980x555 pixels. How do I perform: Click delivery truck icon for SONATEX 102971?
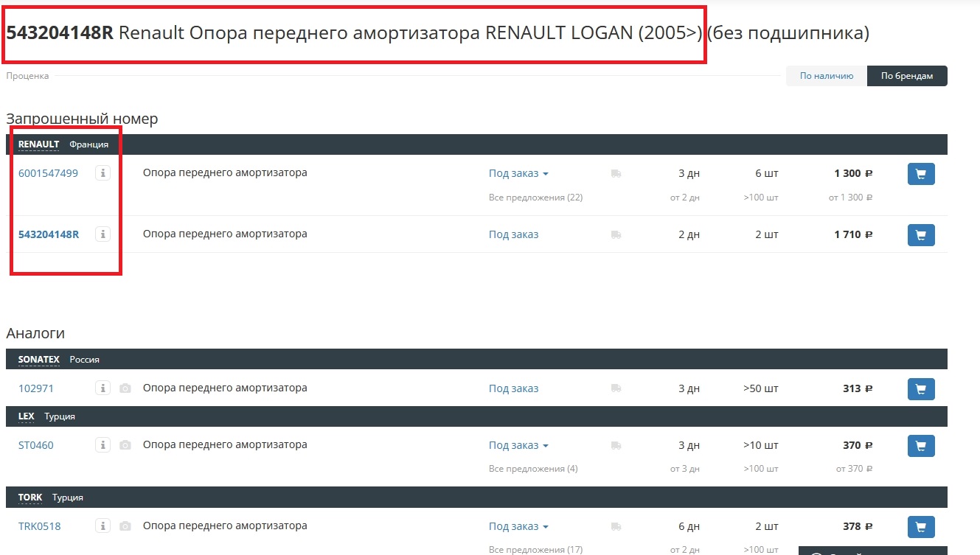(x=616, y=388)
